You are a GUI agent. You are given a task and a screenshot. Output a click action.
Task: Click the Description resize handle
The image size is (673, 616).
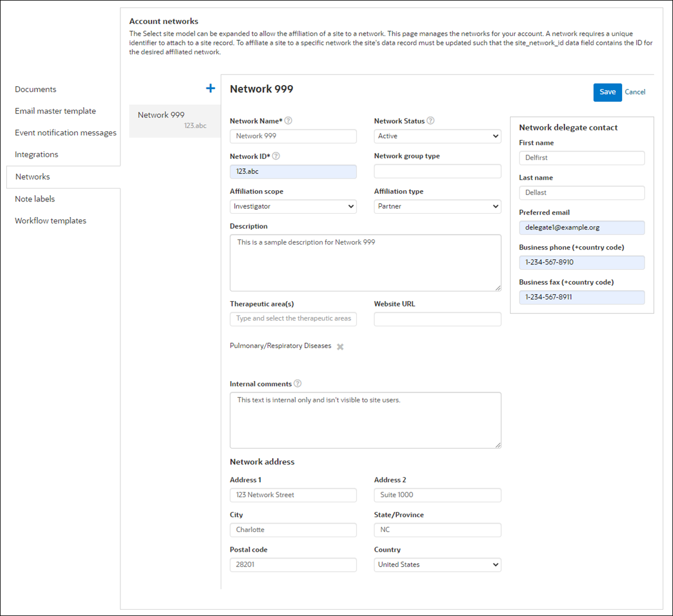coord(498,288)
